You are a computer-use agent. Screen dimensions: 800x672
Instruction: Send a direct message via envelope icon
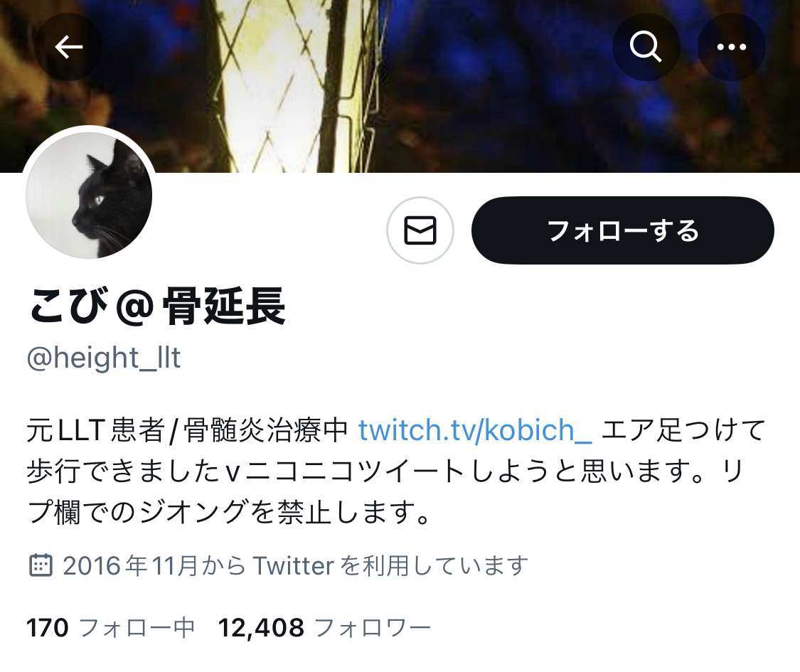tap(420, 230)
